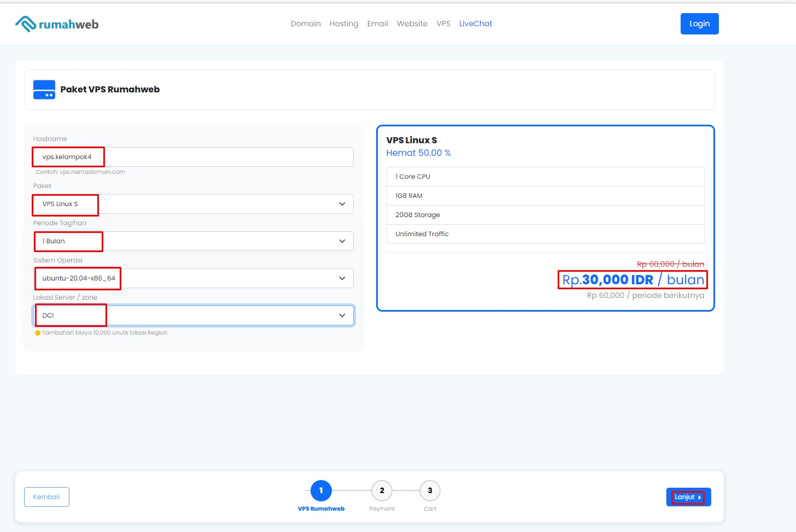Click the "Tambahan biaya 10,000" notice text
The height and width of the screenshot is (532, 796).
click(104, 332)
